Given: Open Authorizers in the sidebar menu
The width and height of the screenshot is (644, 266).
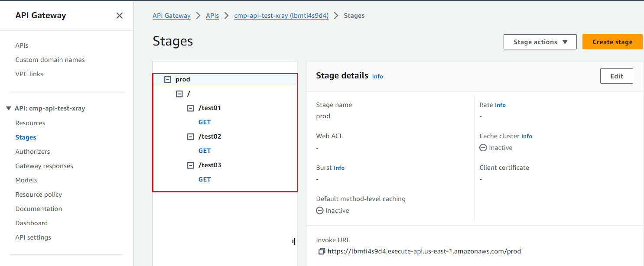Looking at the screenshot, I should pyautogui.click(x=33, y=152).
